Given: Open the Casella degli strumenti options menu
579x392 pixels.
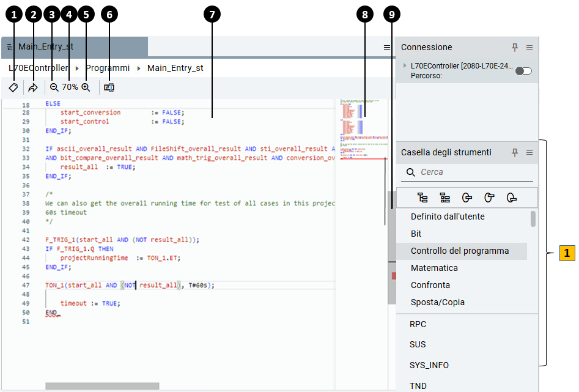Looking at the screenshot, I should 529,152.
